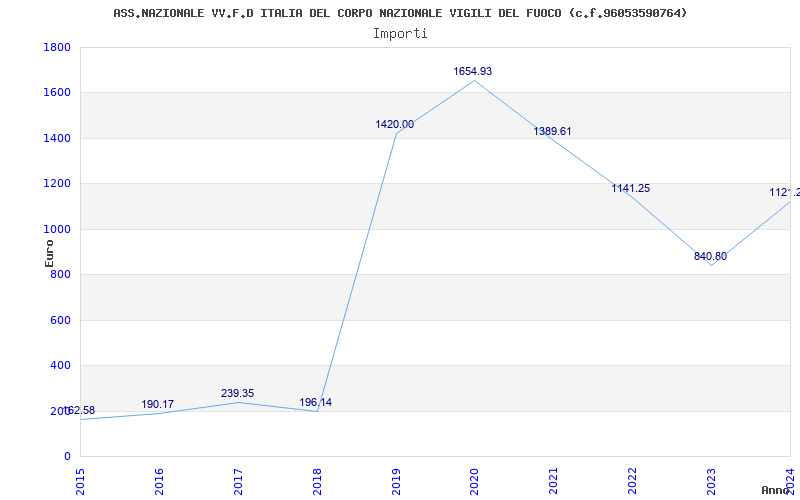The width and height of the screenshot is (800, 500).
Task: Click the y-axis value 600
Action: (x=61, y=320)
